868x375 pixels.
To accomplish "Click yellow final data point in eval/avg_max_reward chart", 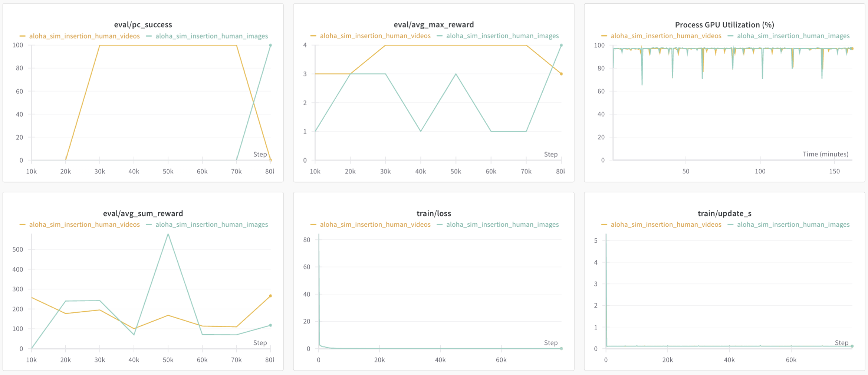I will [561, 74].
